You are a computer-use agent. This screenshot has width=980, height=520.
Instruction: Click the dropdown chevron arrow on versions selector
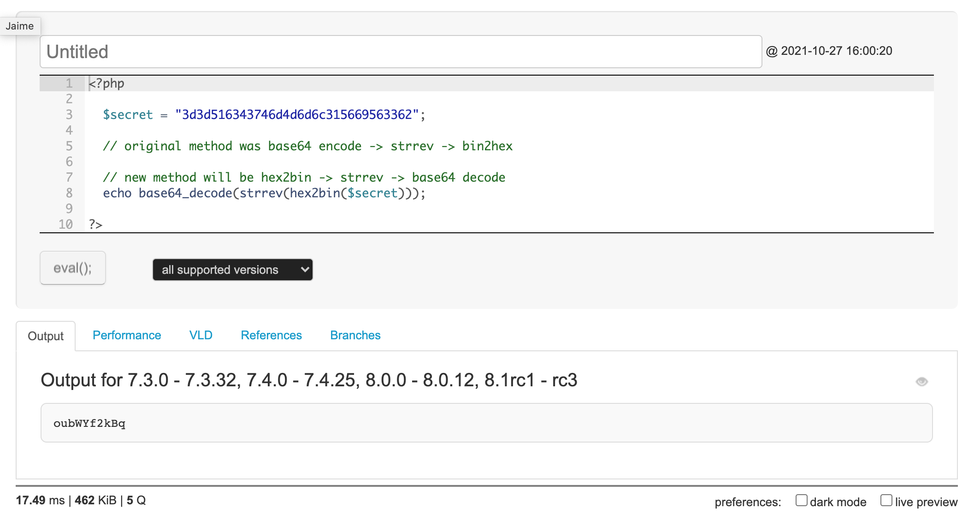coord(304,270)
